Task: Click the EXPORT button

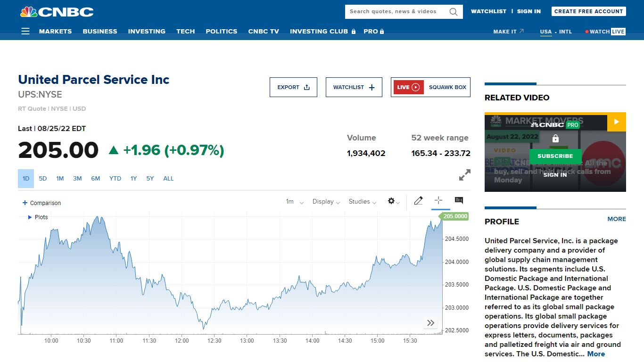Action: [293, 87]
